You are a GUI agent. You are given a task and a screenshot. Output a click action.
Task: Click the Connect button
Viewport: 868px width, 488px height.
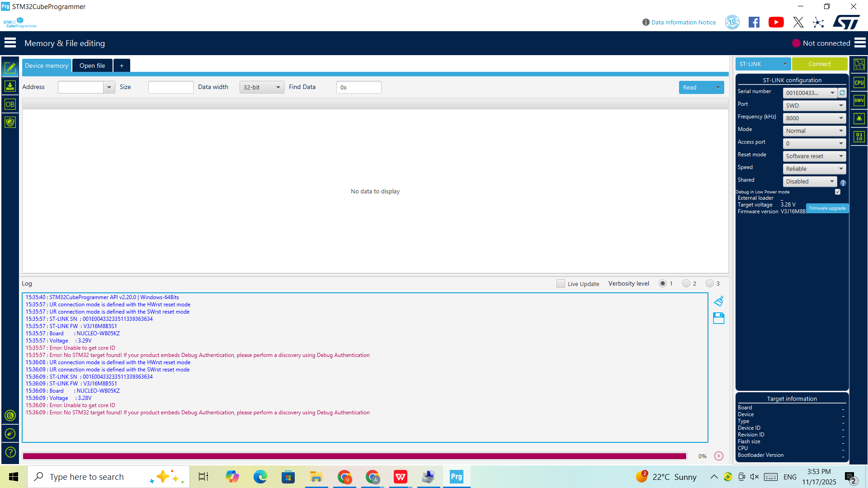(x=819, y=64)
